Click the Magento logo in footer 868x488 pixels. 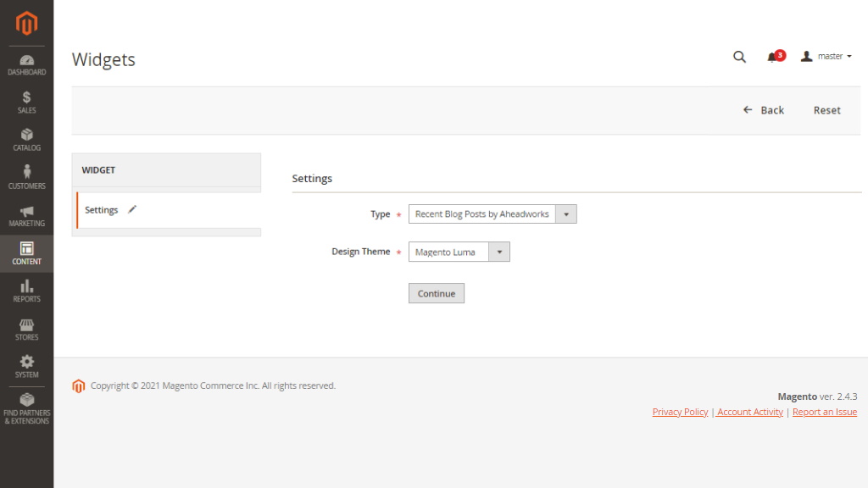[x=79, y=385]
